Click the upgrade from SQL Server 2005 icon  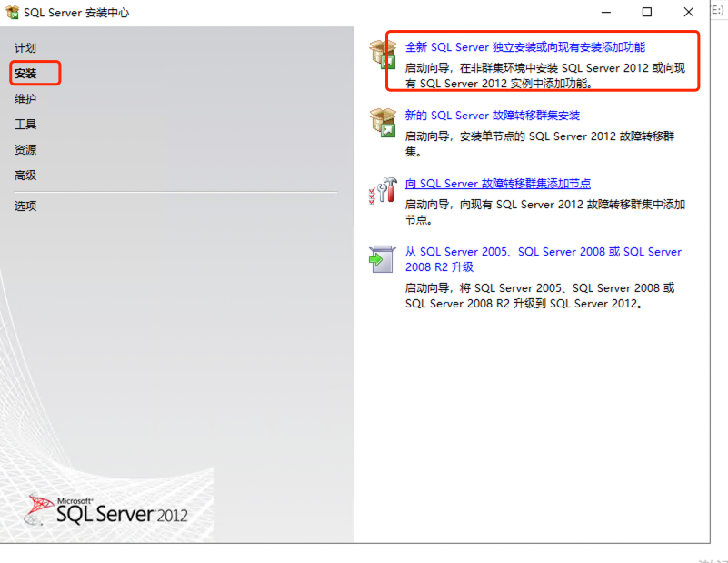pos(381,258)
